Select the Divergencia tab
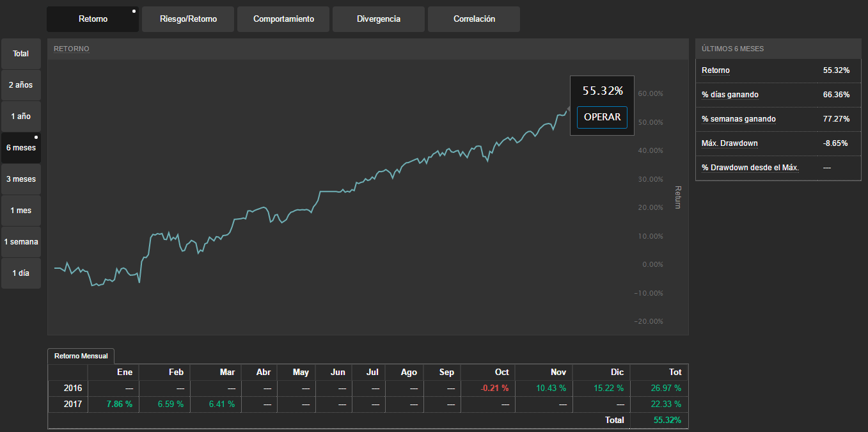 379,19
